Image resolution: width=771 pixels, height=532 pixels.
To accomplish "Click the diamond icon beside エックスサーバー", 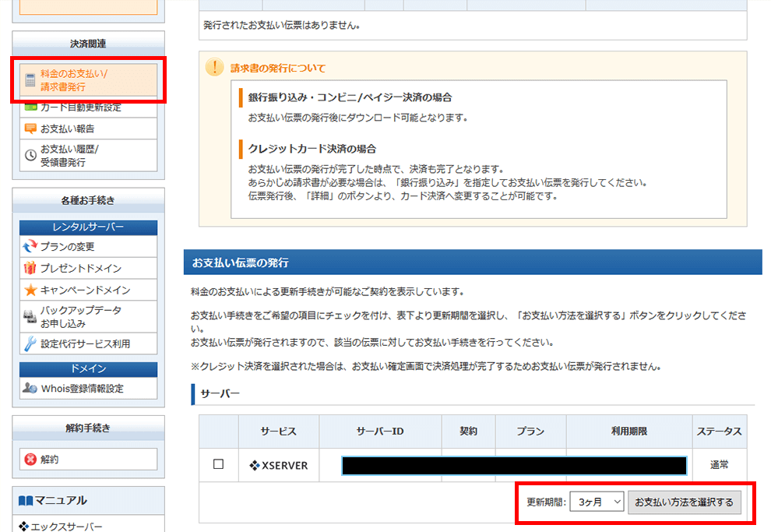I will pos(23,527).
